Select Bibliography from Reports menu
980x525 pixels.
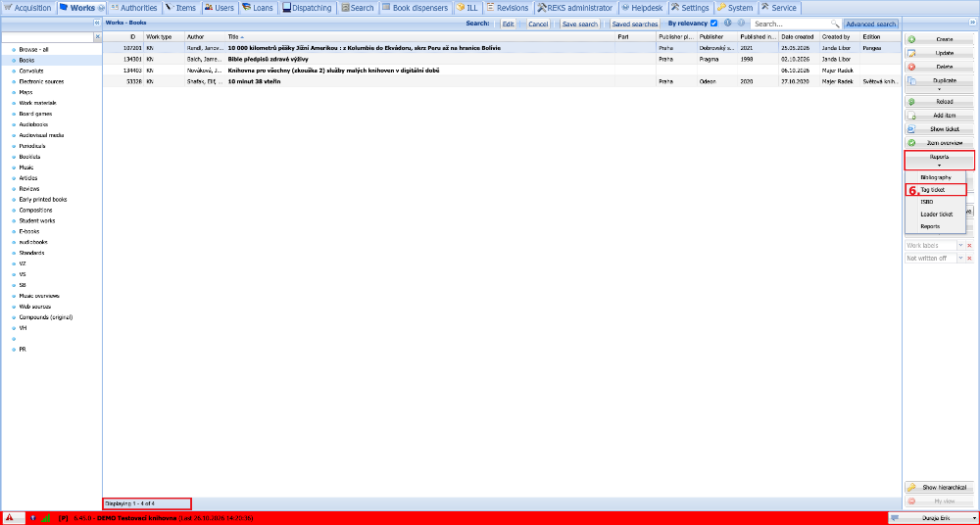pyautogui.click(x=935, y=177)
